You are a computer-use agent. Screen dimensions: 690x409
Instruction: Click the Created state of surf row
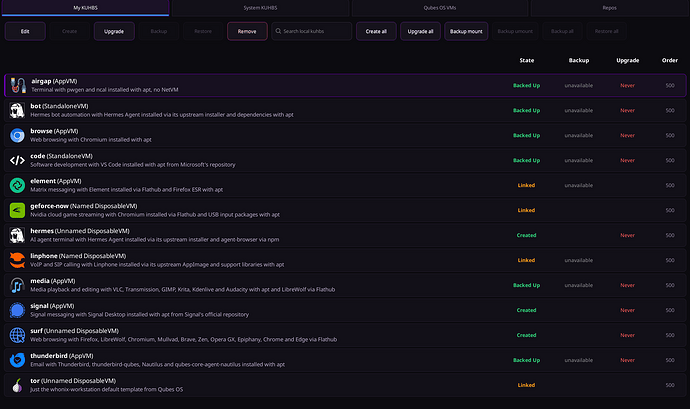pyautogui.click(x=526, y=335)
